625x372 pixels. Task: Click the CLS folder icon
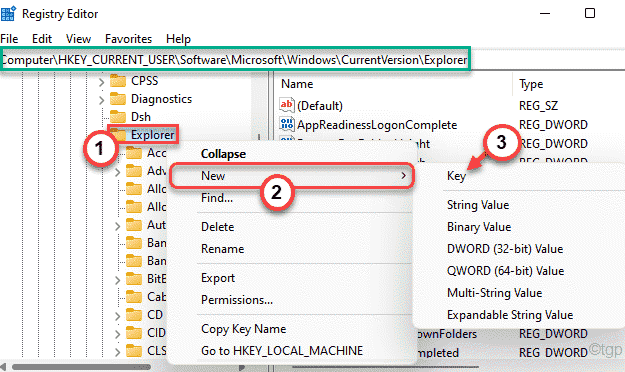tap(134, 351)
